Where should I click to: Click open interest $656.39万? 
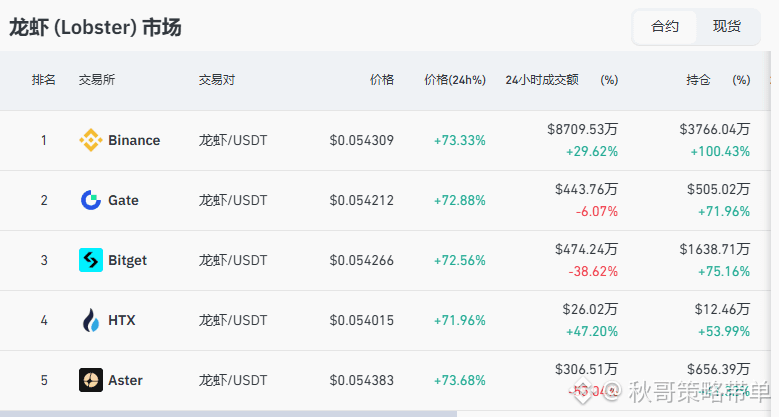click(x=718, y=369)
